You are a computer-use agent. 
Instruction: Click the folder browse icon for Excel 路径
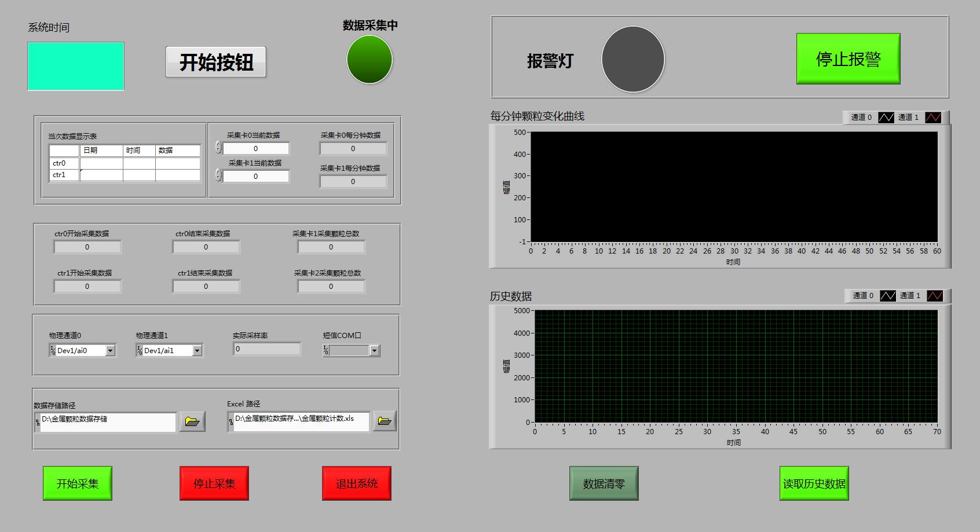(x=384, y=421)
